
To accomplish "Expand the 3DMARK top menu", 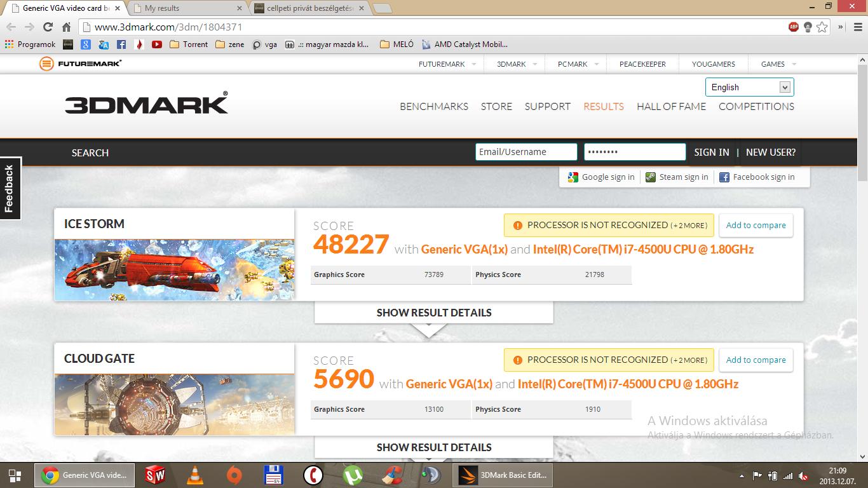I will click(x=517, y=64).
